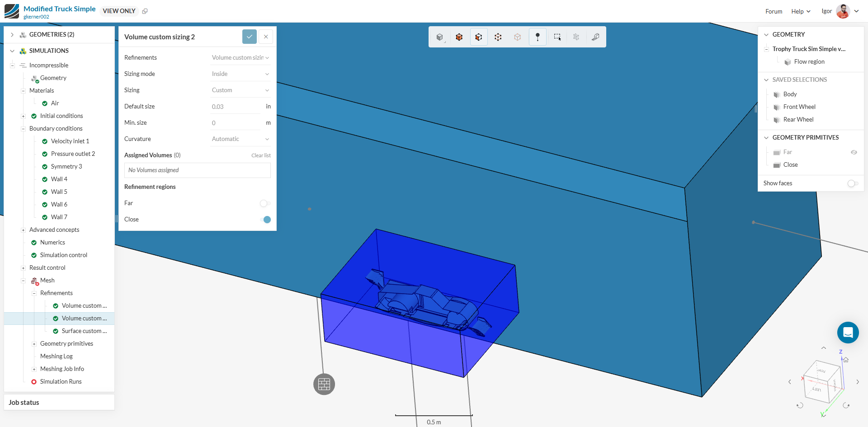The width and height of the screenshot is (868, 427).
Task: Expand the Advanced concepts node
Action: tap(23, 230)
